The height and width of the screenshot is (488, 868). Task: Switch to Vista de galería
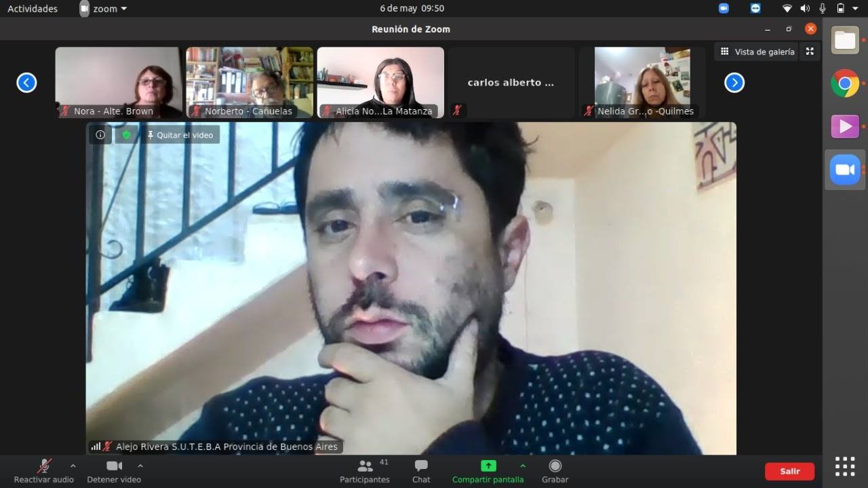(x=757, y=52)
